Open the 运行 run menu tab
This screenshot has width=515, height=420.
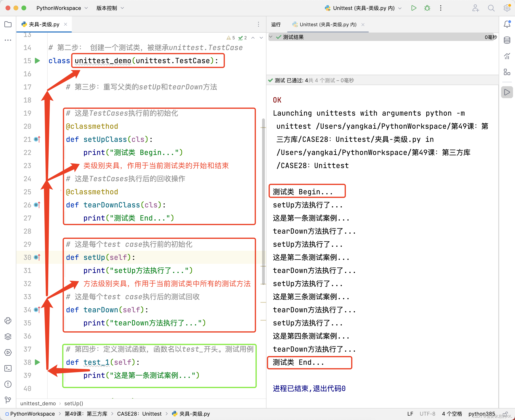tap(276, 24)
